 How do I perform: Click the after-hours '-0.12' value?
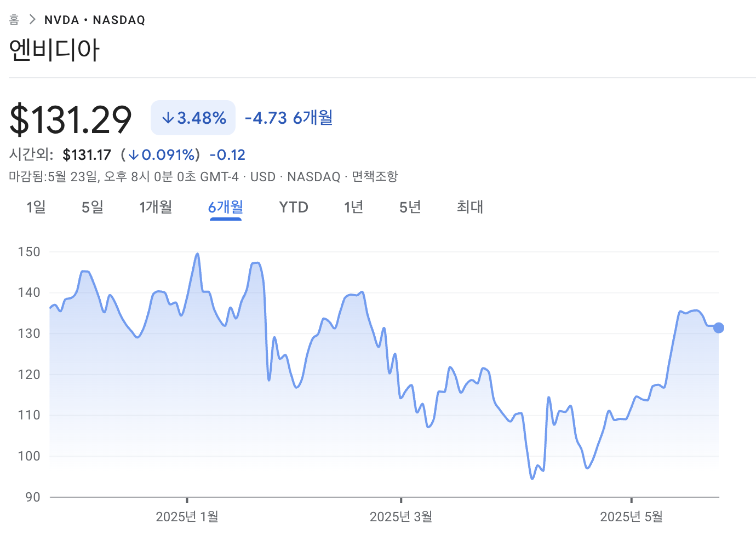[227, 155]
